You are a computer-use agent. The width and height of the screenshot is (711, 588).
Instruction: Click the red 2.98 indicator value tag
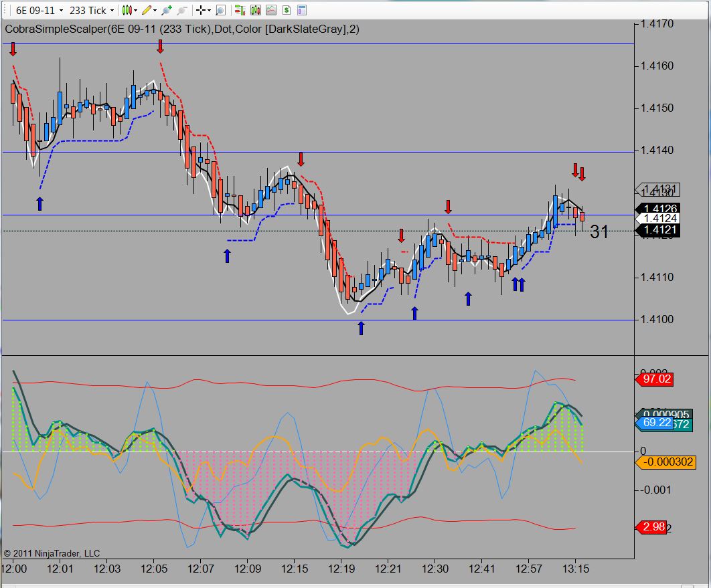651,527
